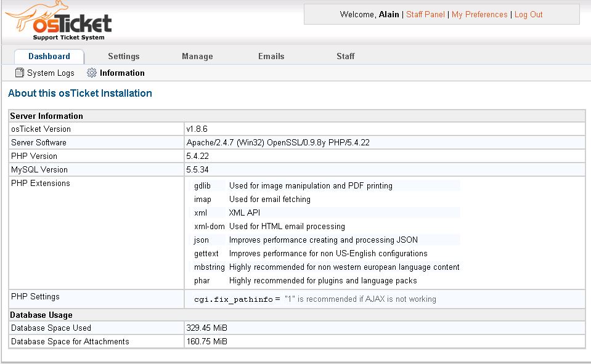Click the osTicket kangaroo logo
This screenshot has height=364, width=591.
[59, 19]
